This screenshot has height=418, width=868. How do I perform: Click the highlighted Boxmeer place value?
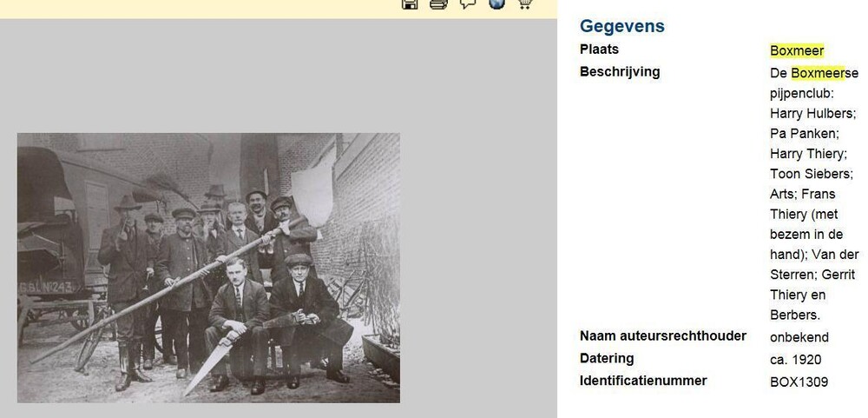797,51
